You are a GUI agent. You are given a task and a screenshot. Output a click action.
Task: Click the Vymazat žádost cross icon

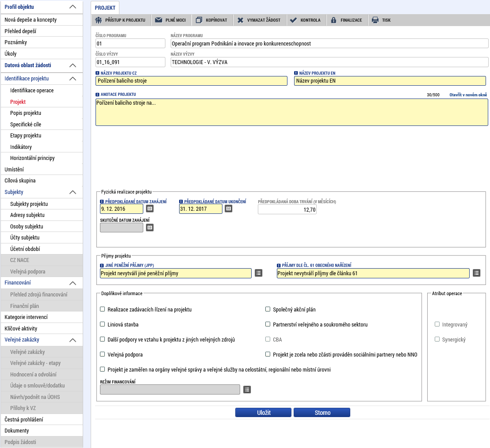coord(240,20)
